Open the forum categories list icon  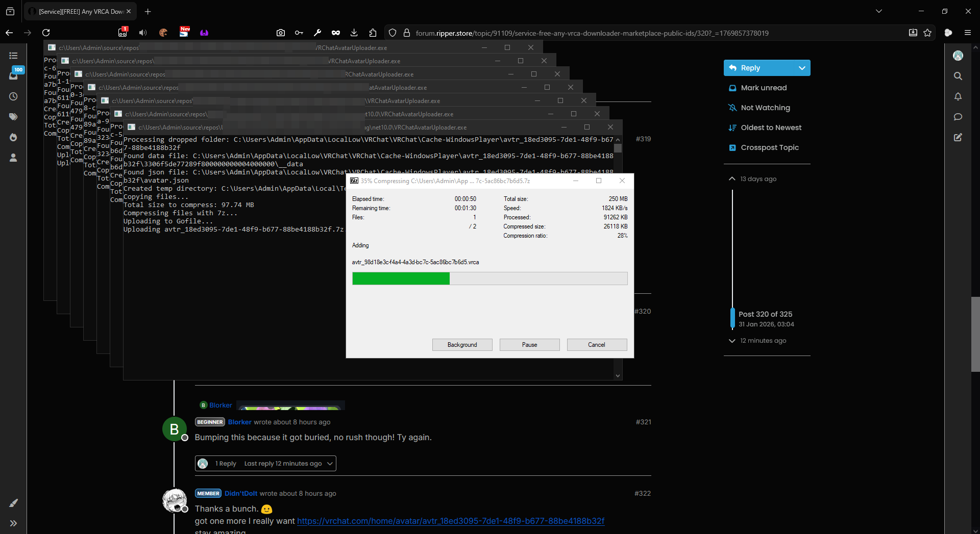point(13,56)
